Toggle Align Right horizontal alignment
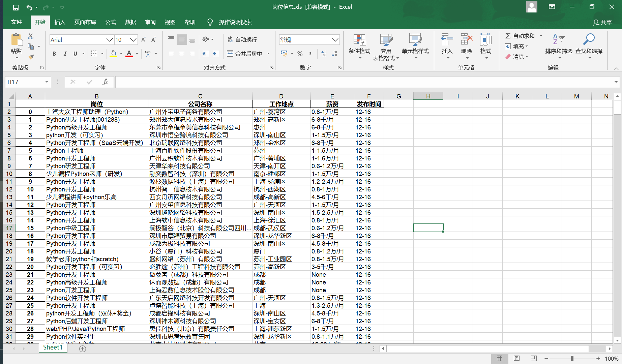 click(x=192, y=54)
